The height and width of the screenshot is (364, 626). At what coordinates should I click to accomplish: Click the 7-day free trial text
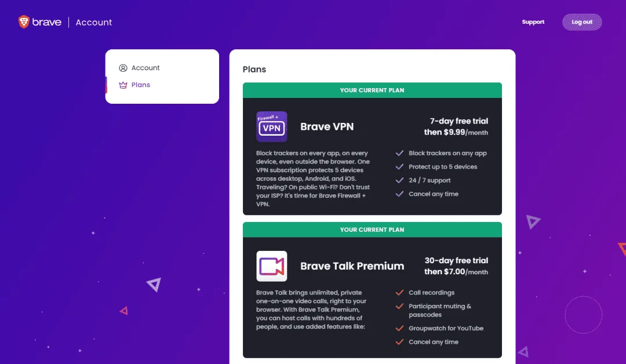coord(458,121)
